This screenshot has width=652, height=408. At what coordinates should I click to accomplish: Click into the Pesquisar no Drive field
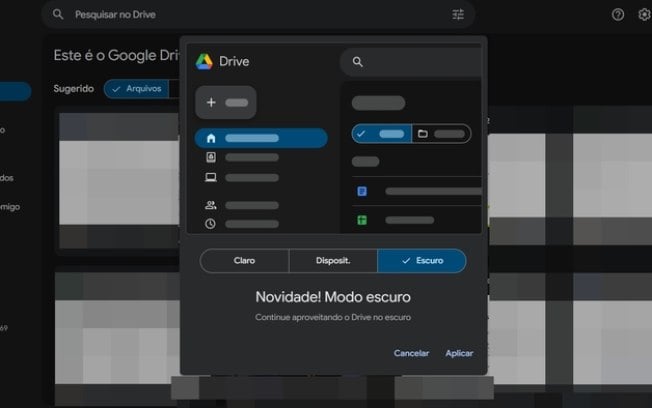[258, 15]
